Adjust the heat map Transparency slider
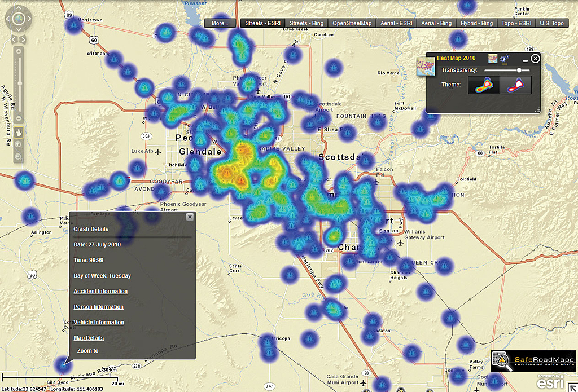Screen dimensions: 578x392 coord(519,70)
